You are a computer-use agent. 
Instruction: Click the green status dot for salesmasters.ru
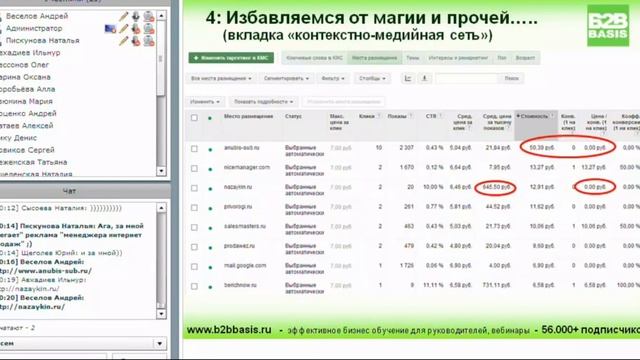pyautogui.click(x=210, y=228)
